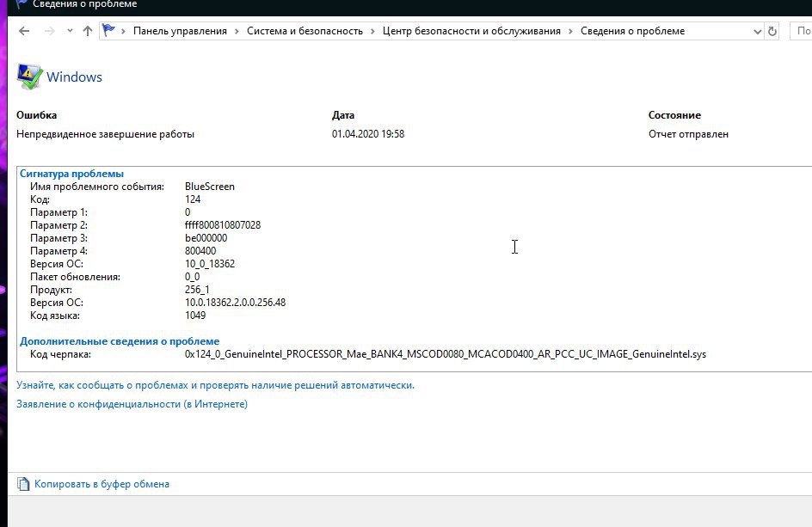Select parameter 4 value 800400
The height and width of the screenshot is (527, 812).
point(200,251)
